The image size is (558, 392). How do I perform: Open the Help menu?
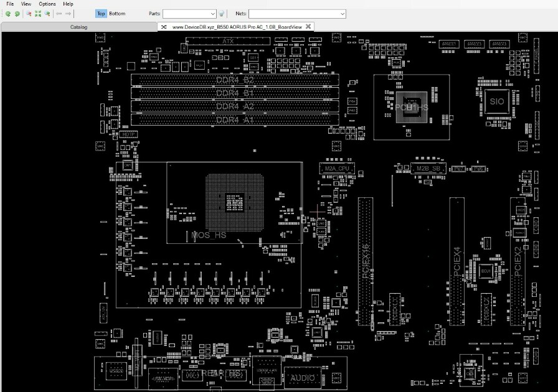tap(68, 4)
